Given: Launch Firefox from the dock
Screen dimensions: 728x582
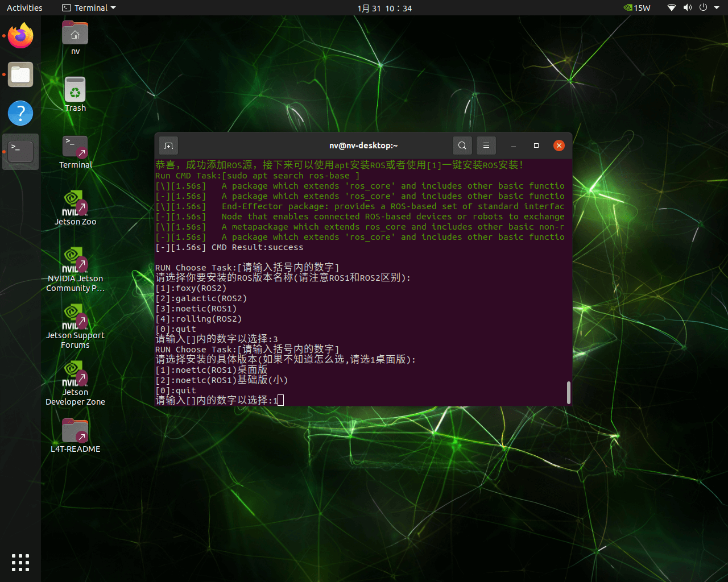Looking at the screenshot, I should pos(20,36).
